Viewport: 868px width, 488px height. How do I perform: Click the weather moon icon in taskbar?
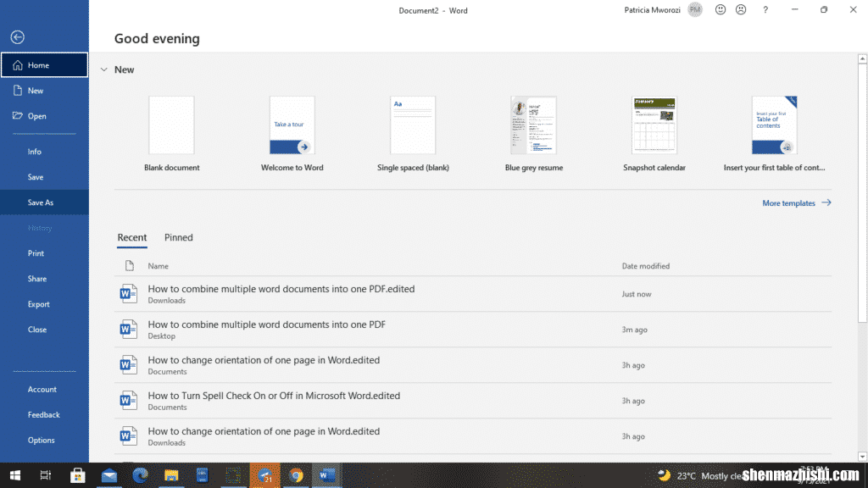coord(665,475)
